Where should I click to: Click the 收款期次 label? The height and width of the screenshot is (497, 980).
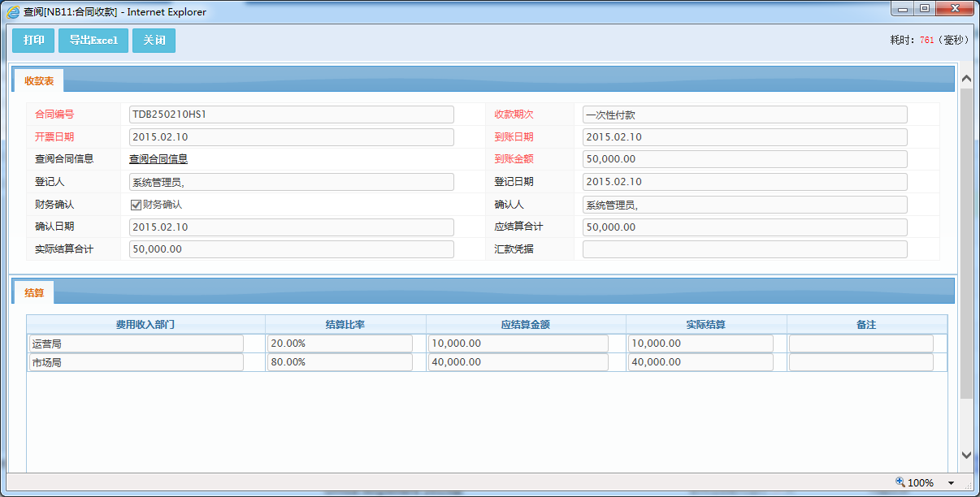point(514,115)
